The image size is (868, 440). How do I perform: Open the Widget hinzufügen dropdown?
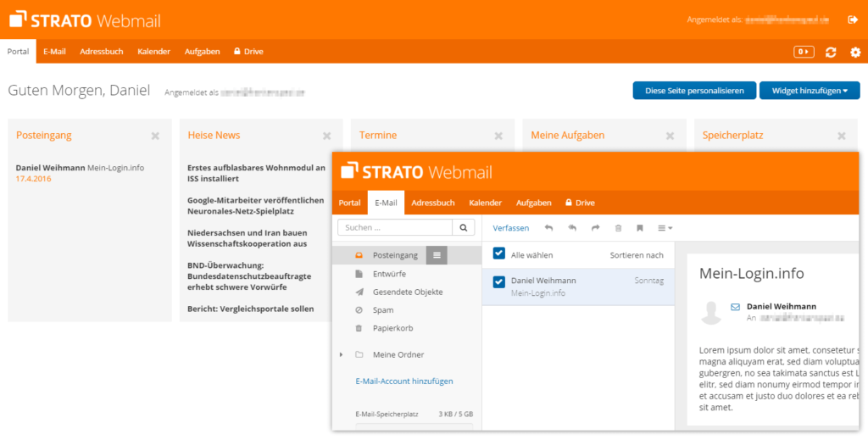click(x=810, y=91)
